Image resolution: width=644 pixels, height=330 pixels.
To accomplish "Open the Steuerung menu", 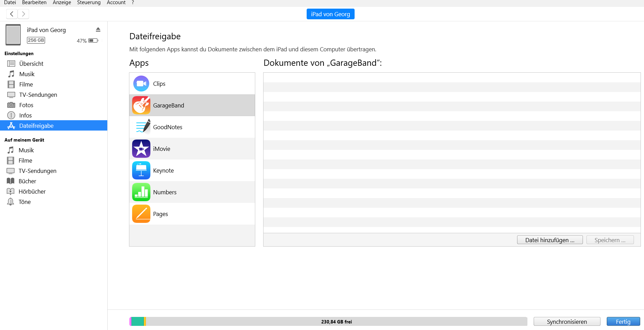I will 89,3.
